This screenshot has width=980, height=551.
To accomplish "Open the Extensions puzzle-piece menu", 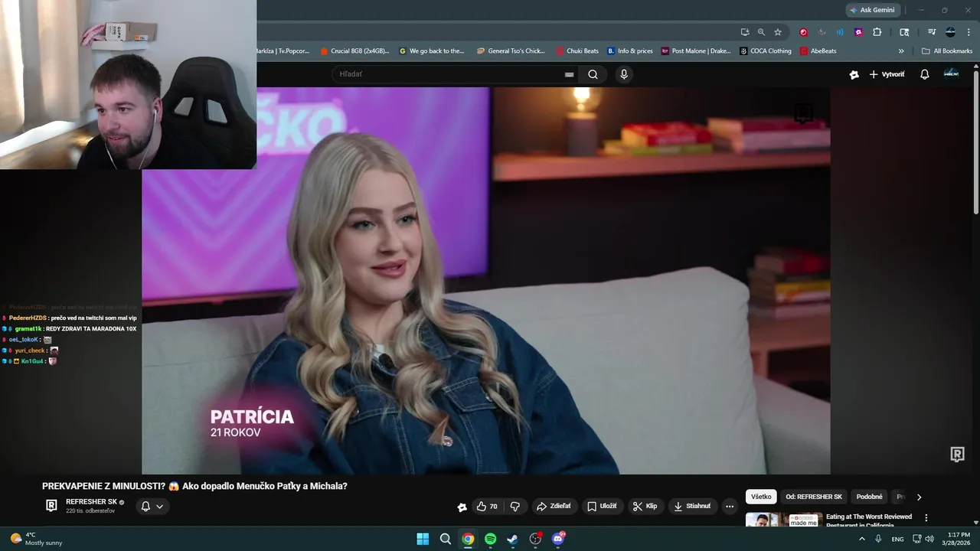I will tap(877, 32).
